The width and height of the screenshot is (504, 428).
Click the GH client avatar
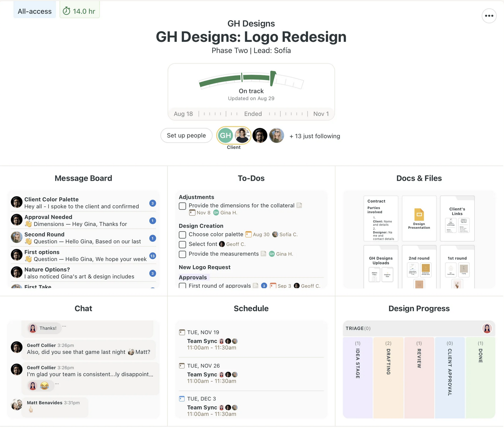point(225,135)
